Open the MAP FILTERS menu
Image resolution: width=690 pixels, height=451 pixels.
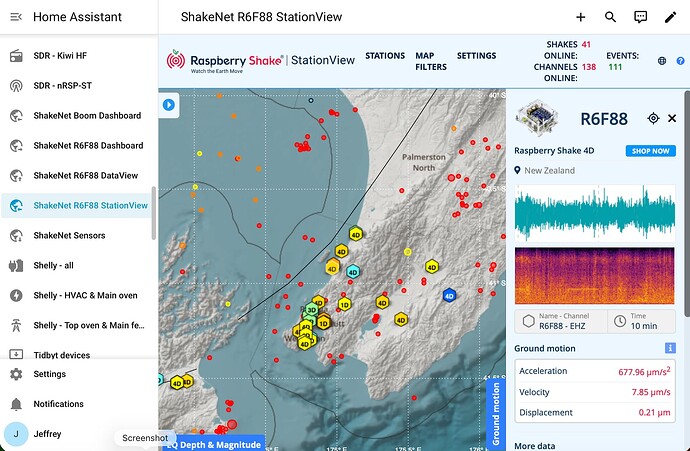coord(431,61)
